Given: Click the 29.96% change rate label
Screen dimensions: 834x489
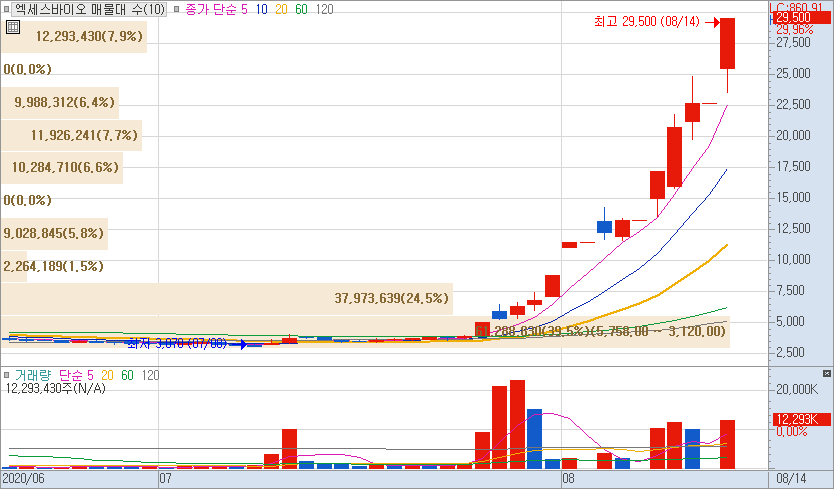Looking at the screenshot, I should (x=795, y=29).
